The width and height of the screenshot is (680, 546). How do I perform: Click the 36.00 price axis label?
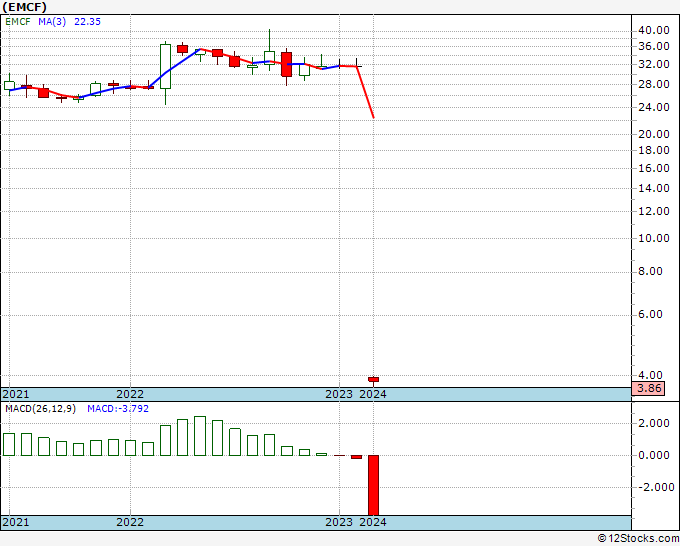point(654,46)
